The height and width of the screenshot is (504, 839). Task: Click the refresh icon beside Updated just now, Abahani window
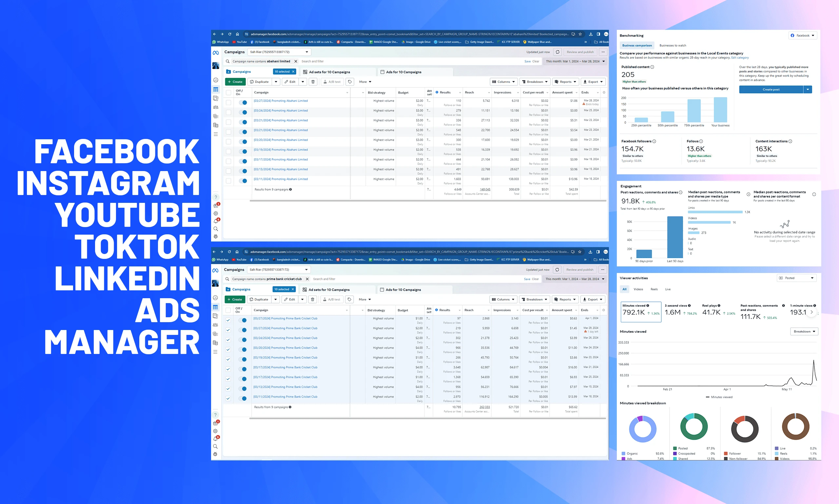tap(557, 52)
